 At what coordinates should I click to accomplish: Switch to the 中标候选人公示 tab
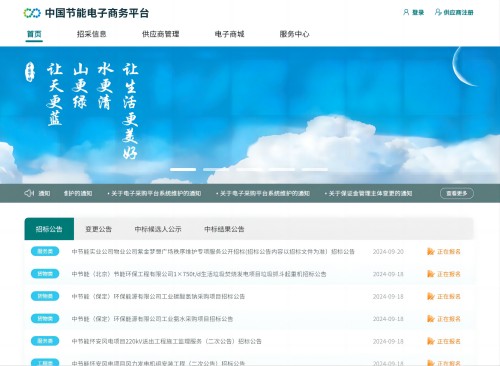tap(158, 229)
